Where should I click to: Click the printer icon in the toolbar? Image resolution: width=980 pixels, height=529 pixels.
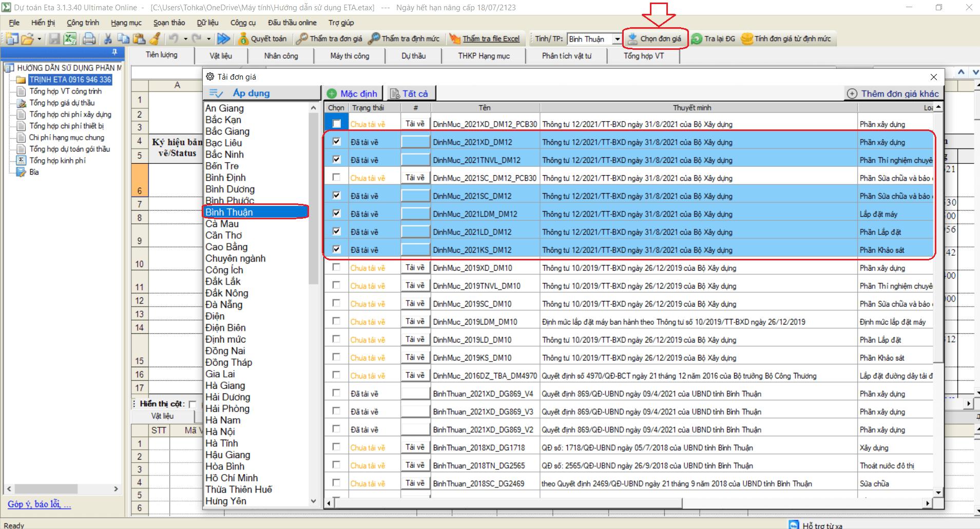click(89, 39)
